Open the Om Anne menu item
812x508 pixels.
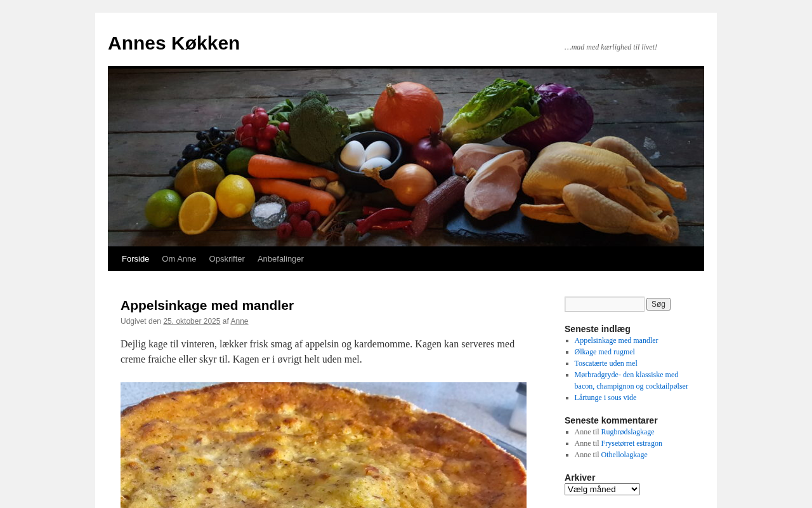click(179, 259)
